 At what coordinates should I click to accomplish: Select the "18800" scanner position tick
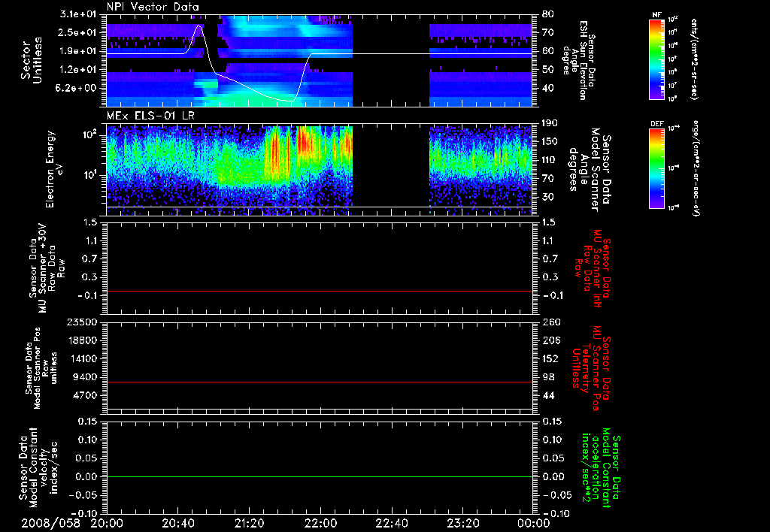tap(83, 340)
